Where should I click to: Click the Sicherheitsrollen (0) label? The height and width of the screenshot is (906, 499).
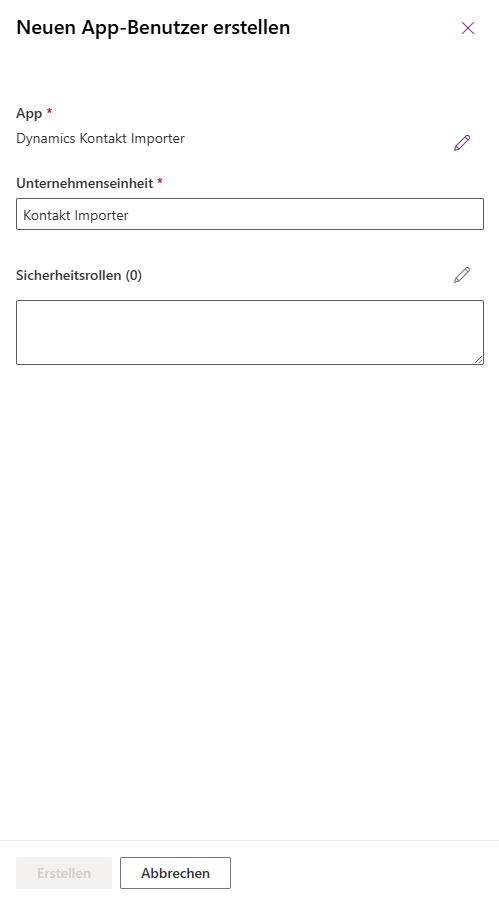pos(79,275)
